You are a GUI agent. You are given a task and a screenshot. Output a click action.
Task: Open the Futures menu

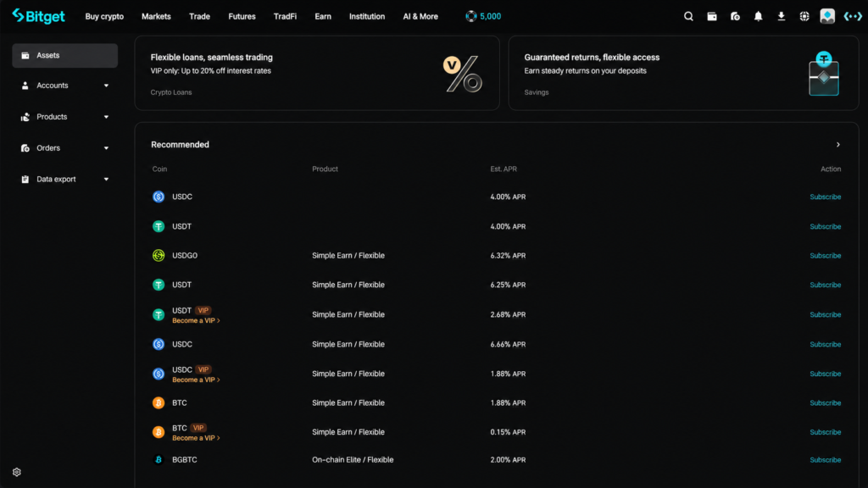tap(242, 17)
